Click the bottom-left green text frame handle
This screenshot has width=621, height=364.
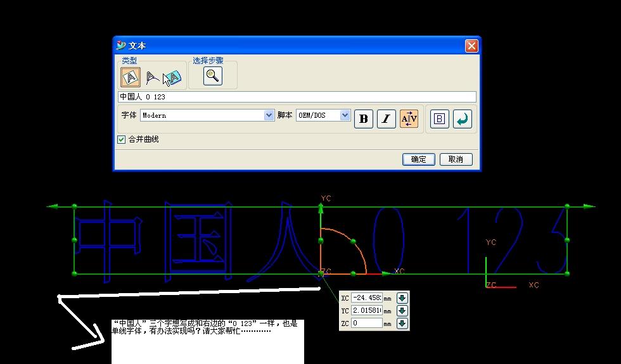click(75, 273)
